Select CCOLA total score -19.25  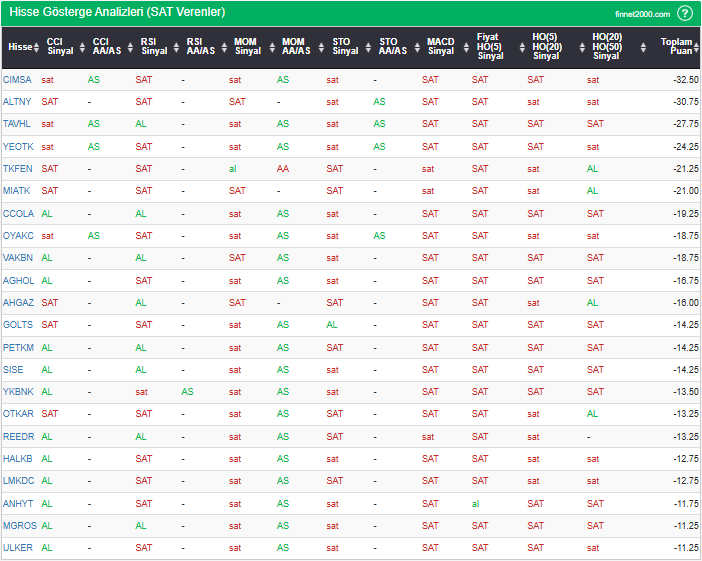[x=686, y=214]
